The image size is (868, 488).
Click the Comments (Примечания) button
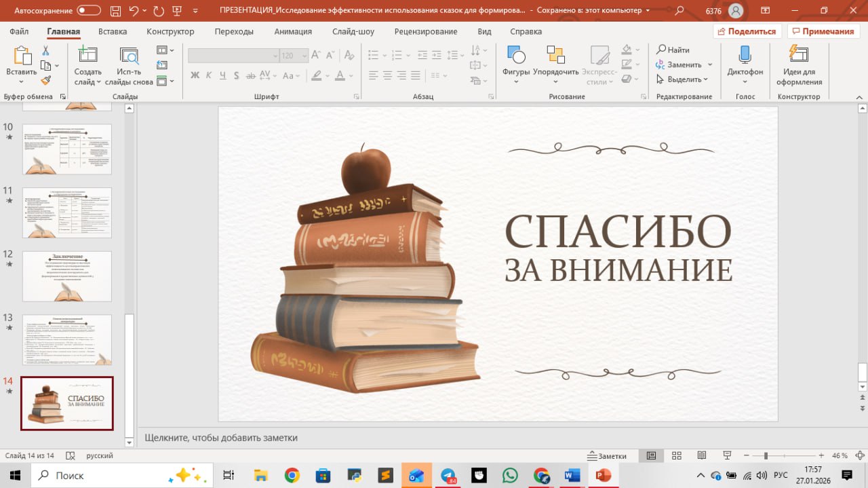tap(823, 31)
